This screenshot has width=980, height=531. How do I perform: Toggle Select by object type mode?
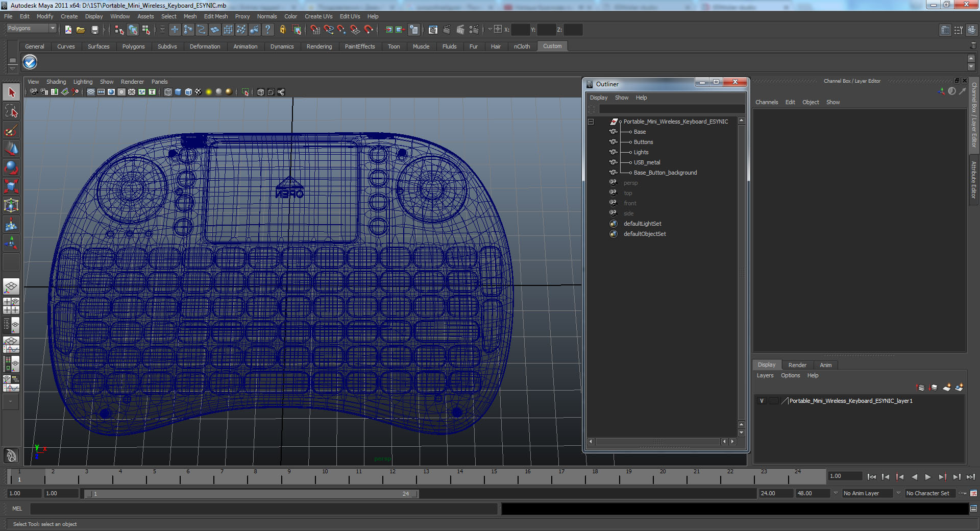(133, 30)
